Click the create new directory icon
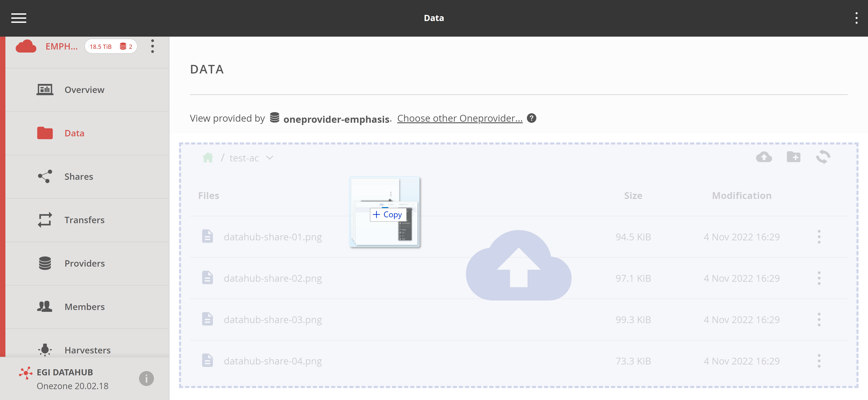 coord(793,157)
